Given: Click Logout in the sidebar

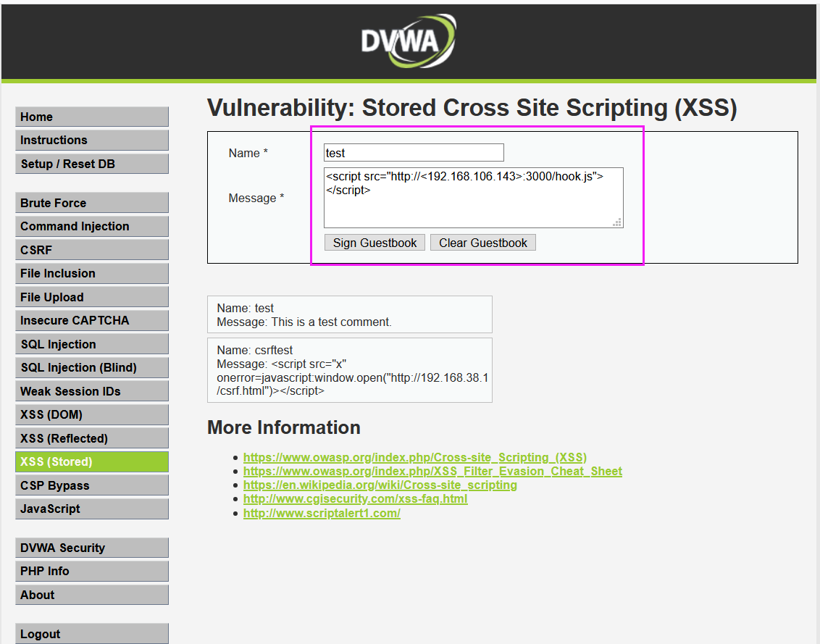Looking at the screenshot, I should pyautogui.click(x=92, y=634).
